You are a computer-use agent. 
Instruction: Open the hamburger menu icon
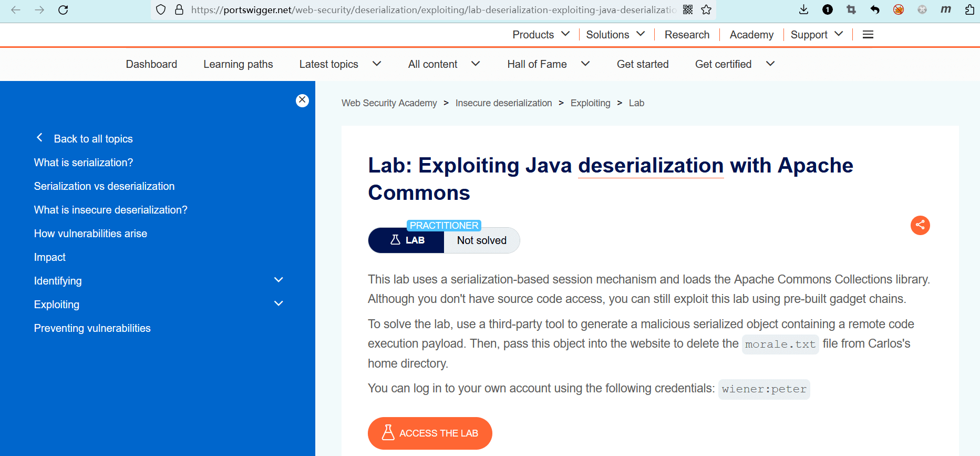(x=868, y=35)
